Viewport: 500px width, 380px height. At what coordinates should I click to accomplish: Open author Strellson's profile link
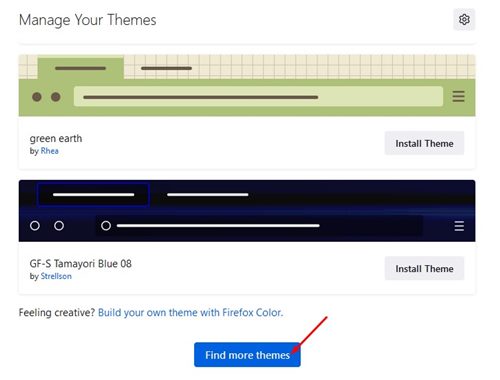56,276
